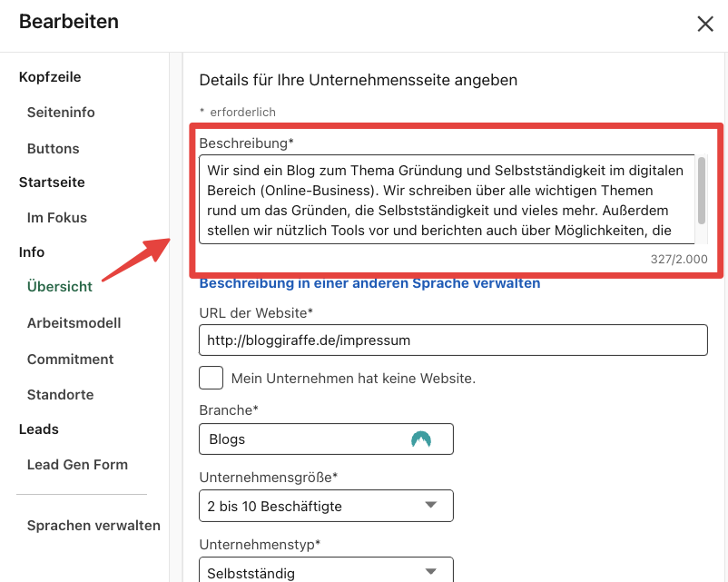
Task: Close the Bearbeiten dialog with X
Action: pyautogui.click(x=704, y=25)
